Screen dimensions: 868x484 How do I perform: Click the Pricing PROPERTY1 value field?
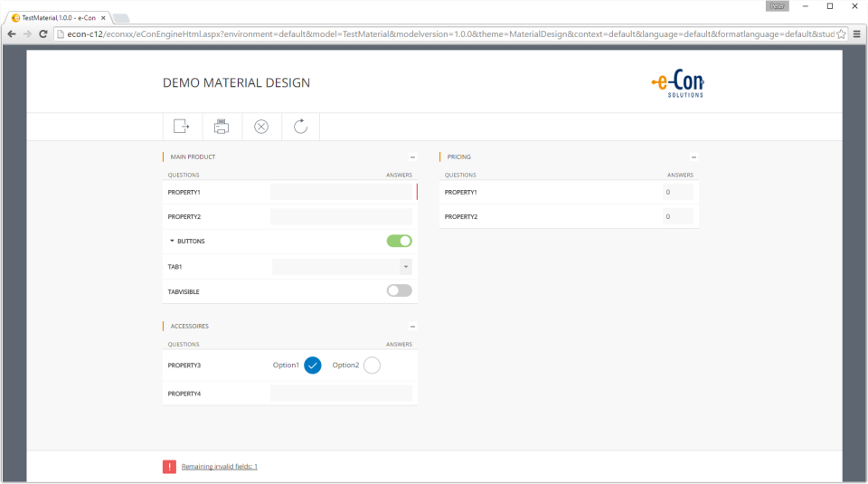pyautogui.click(x=678, y=192)
